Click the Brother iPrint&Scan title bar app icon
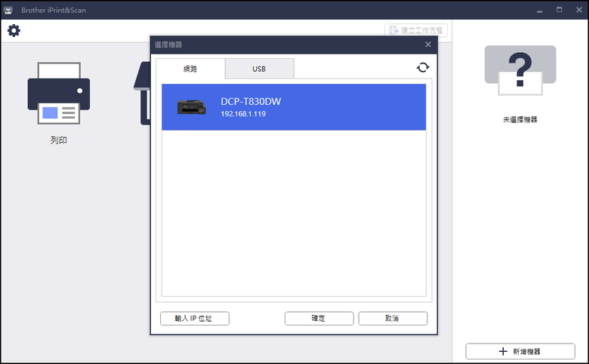The height and width of the screenshot is (364, 589). [x=8, y=10]
